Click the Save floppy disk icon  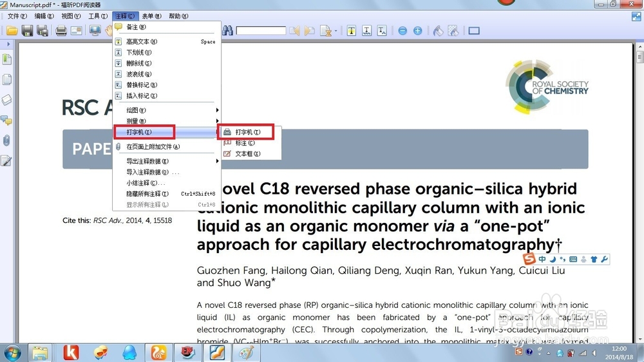pos(27,31)
